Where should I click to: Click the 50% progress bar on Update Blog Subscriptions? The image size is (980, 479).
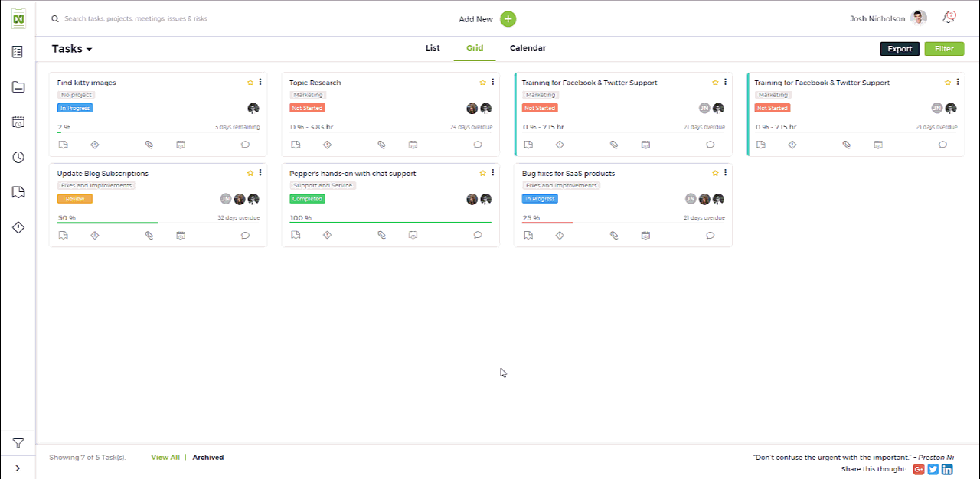click(158, 223)
